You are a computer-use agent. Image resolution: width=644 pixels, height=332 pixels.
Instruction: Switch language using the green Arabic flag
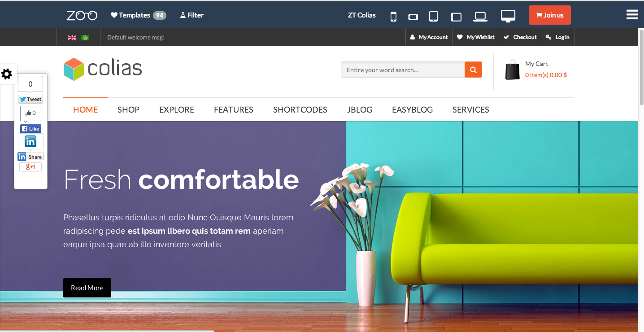coord(85,38)
